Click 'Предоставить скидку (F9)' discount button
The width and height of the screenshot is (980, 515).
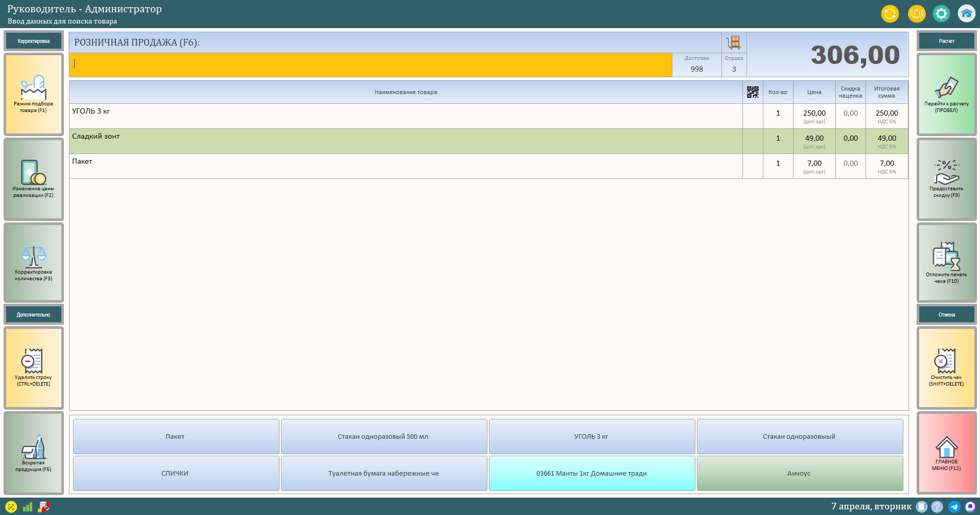click(x=946, y=179)
